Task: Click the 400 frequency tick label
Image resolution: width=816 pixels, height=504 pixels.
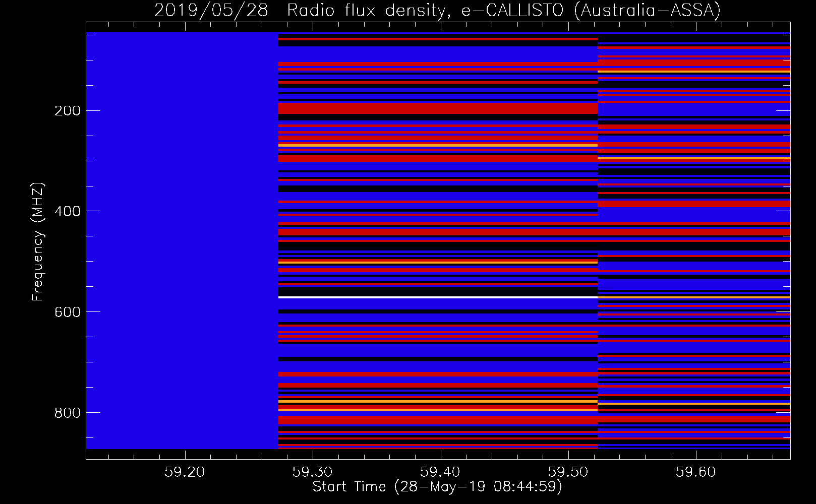Action: click(67, 211)
